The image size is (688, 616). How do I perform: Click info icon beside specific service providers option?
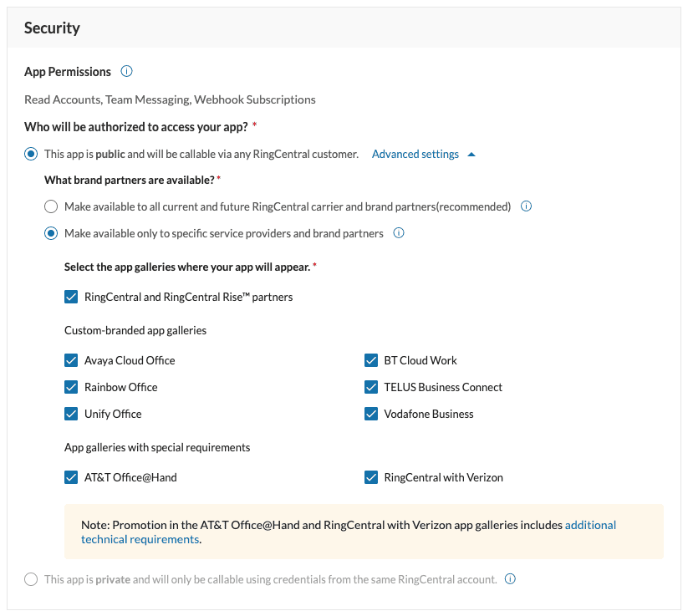399,233
